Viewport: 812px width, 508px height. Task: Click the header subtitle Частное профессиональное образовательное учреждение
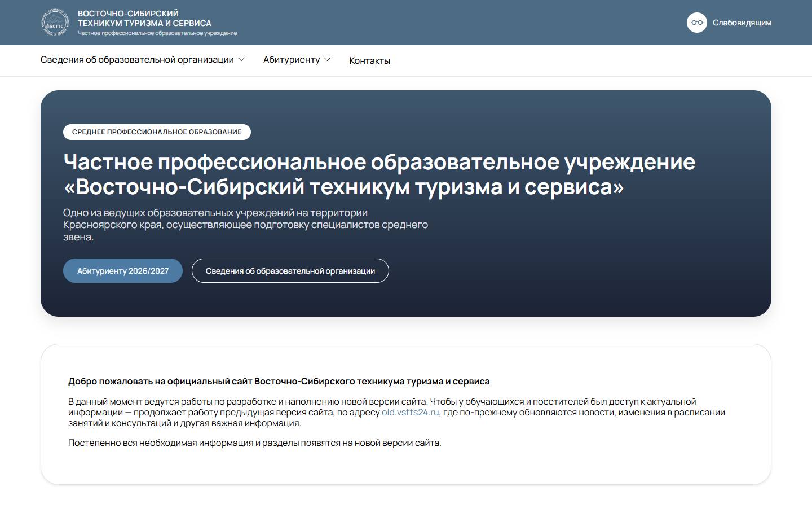pyautogui.click(x=157, y=33)
